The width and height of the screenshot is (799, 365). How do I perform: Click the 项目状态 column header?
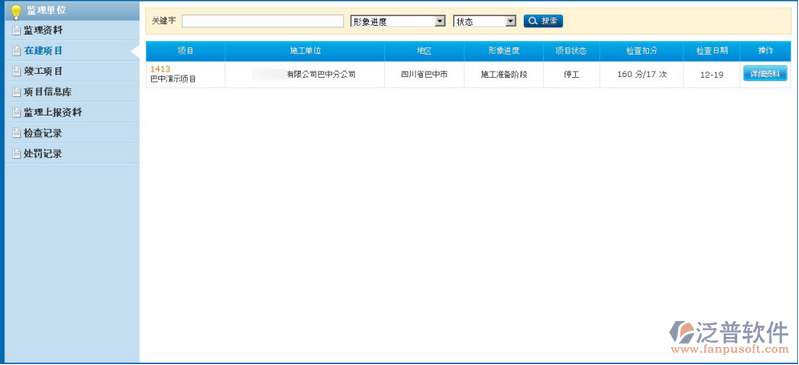pos(571,51)
